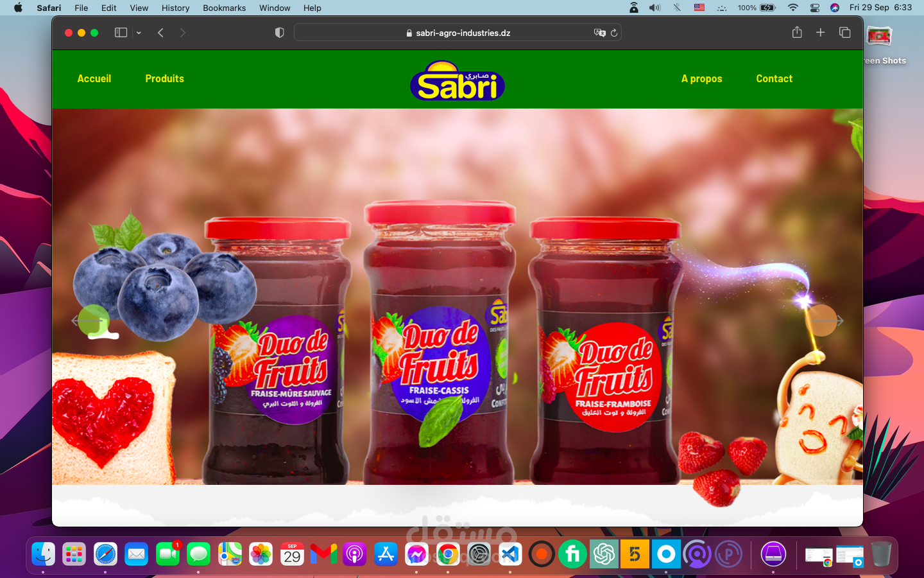
Task: Open the date and time Fri 29 Sep
Action: (x=880, y=8)
